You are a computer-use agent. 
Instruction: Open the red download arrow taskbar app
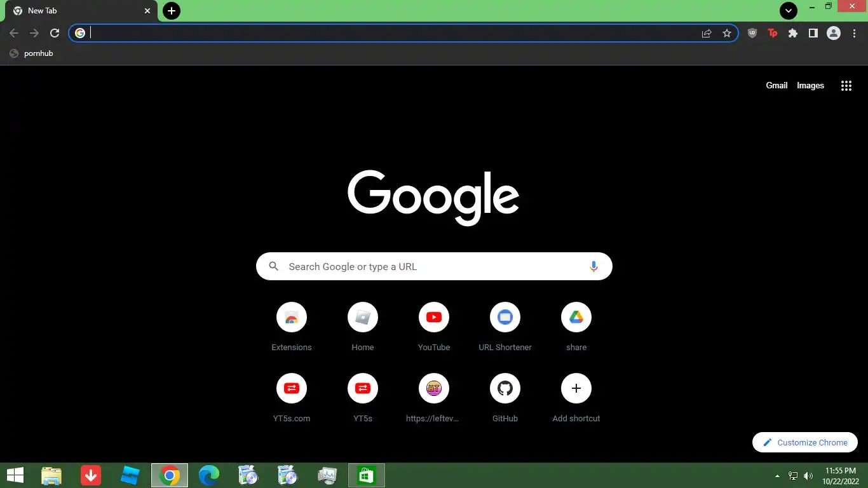tap(91, 475)
